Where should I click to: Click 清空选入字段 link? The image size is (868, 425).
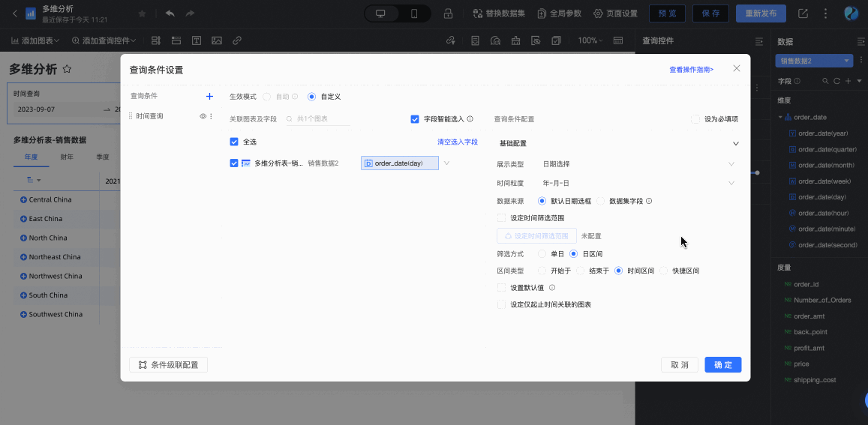pos(457,142)
